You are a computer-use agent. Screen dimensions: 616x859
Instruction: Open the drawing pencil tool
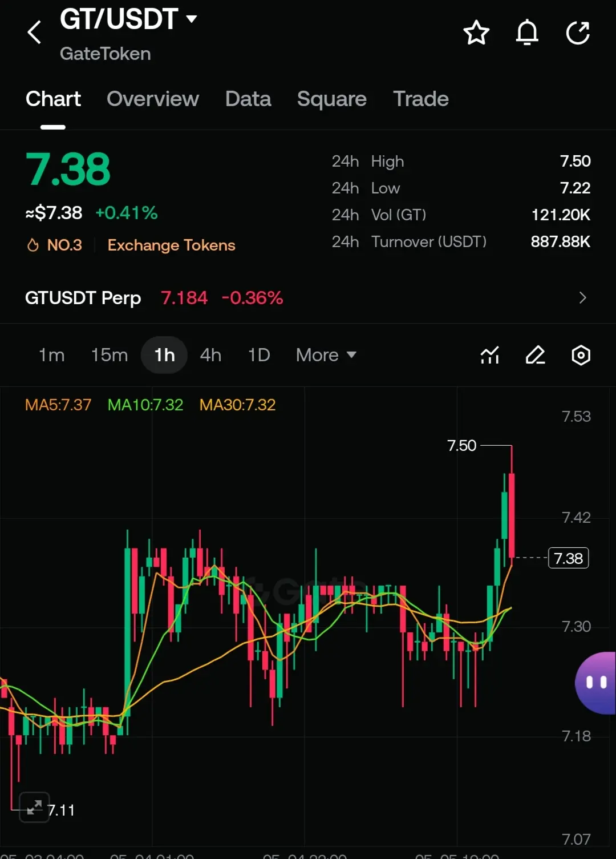535,355
